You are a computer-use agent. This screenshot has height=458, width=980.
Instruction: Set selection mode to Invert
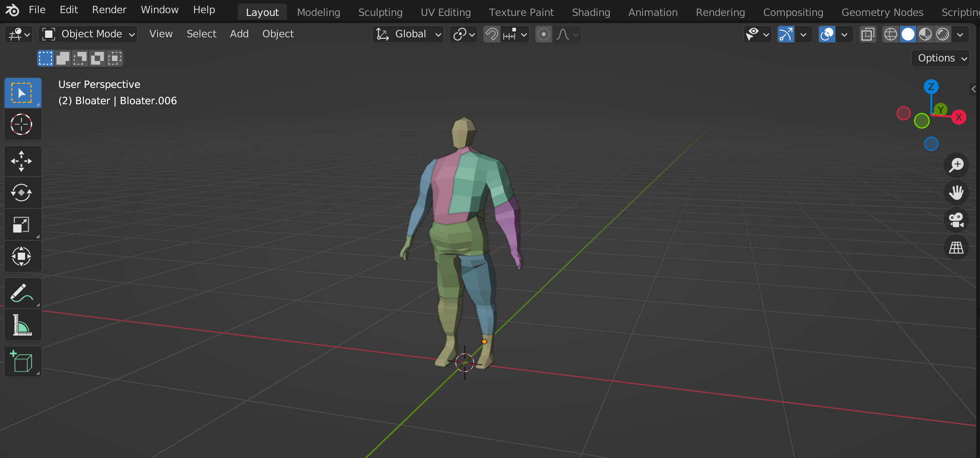pos(97,58)
